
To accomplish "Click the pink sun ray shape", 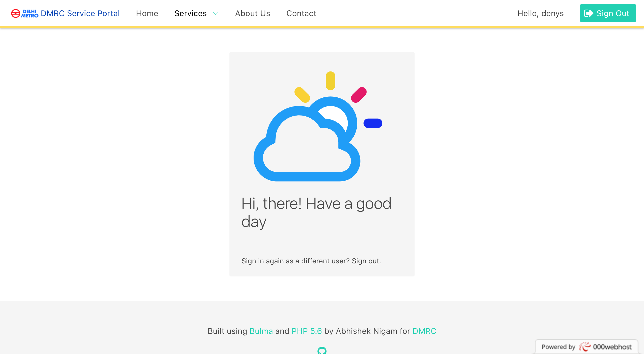I will coord(359,95).
